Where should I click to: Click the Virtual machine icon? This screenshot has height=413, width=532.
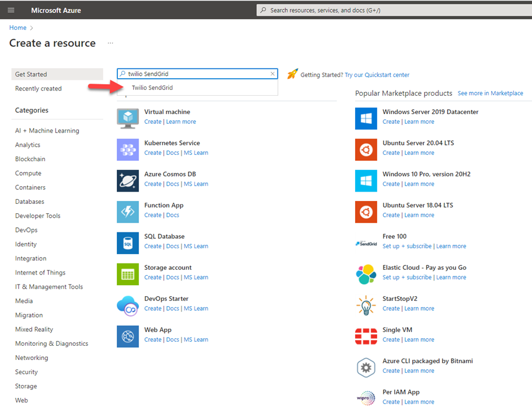[127, 119]
